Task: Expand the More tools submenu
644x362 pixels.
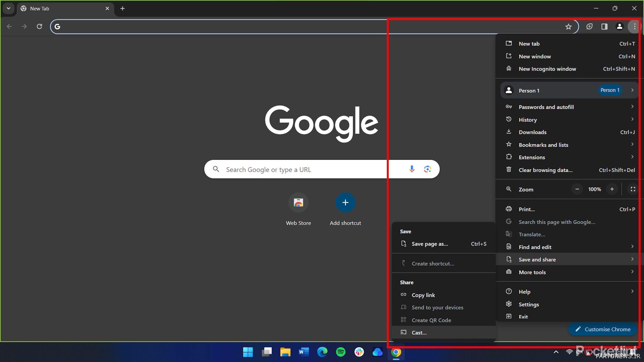Action: pos(532,272)
